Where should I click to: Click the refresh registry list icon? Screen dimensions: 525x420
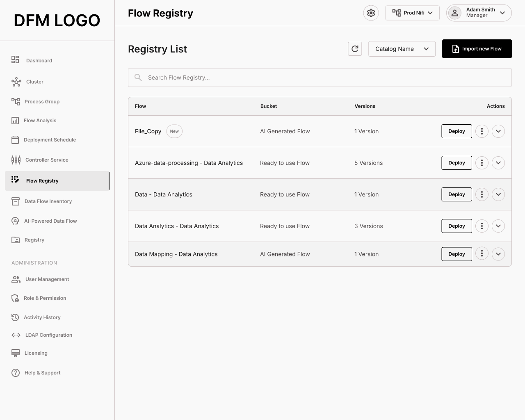[355, 49]
